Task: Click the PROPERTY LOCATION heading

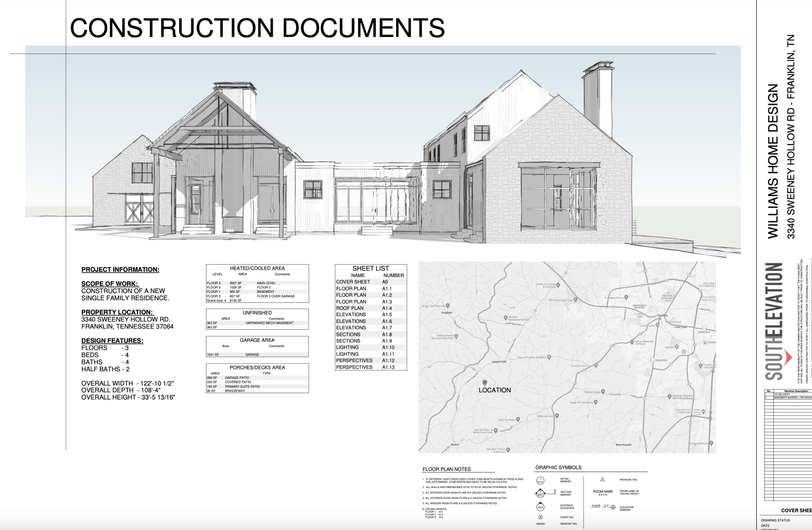Action: click(117, 312)
